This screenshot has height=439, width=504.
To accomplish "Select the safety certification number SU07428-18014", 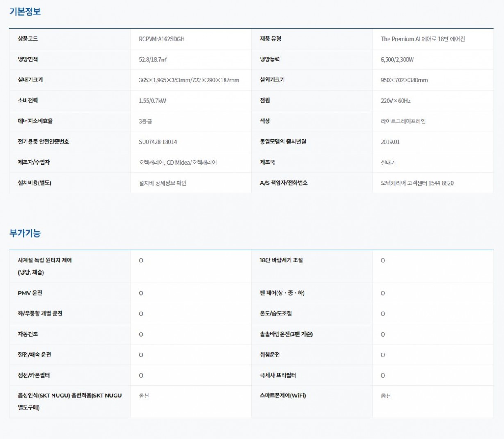I will click(x=158, y=142).
